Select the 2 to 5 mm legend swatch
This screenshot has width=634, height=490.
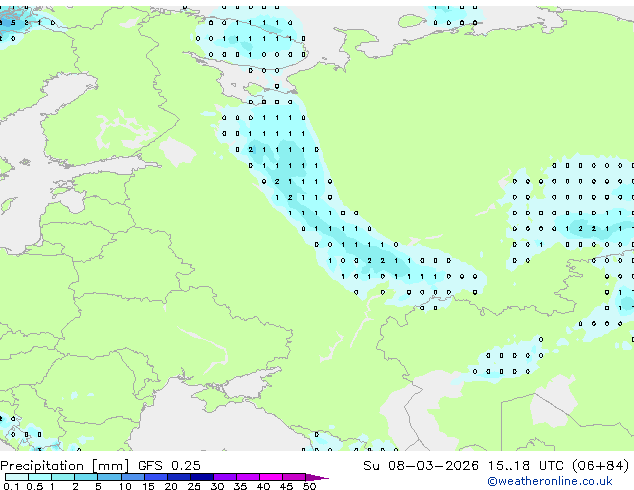point(86,477)
